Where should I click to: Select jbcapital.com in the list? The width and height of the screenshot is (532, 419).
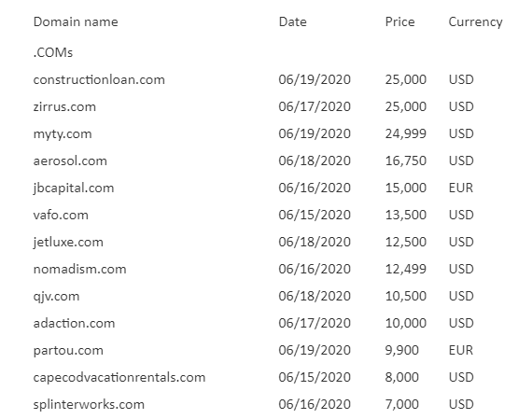74,189
